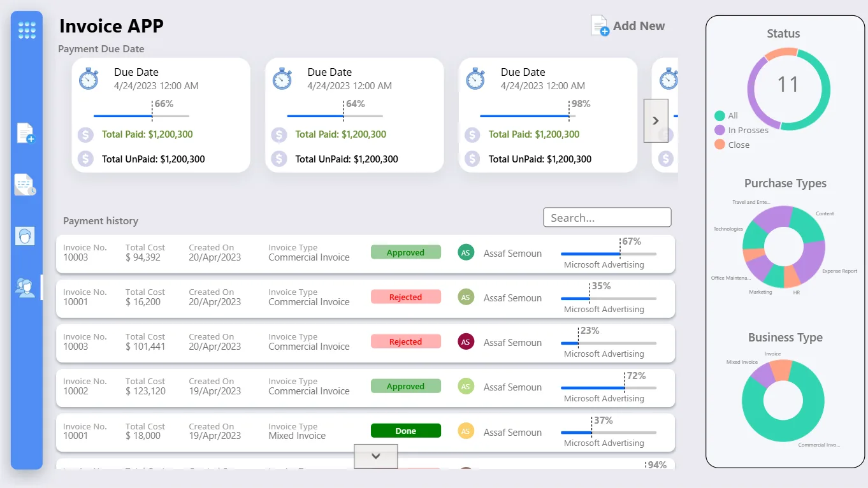Expand payment history with the down chevron

point(376,456)
